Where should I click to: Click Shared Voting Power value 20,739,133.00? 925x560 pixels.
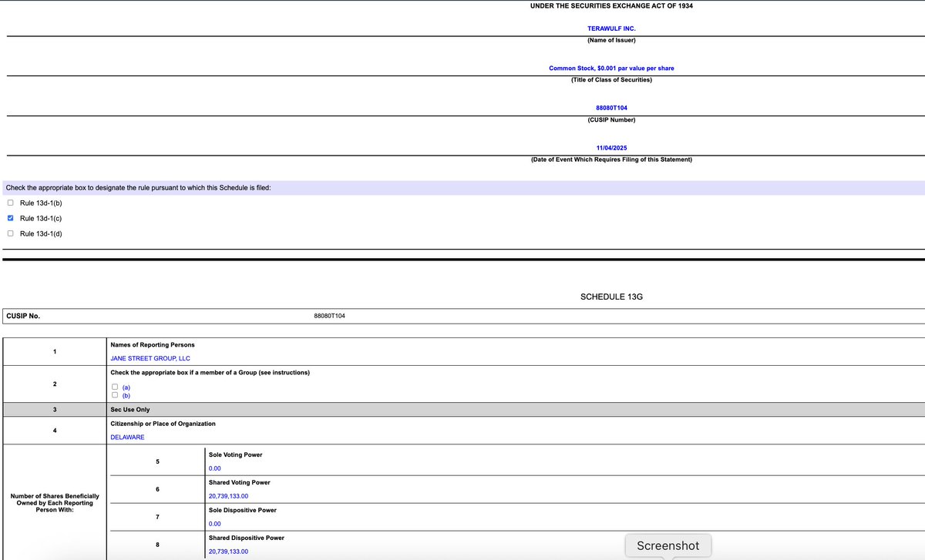click(228, 496)
